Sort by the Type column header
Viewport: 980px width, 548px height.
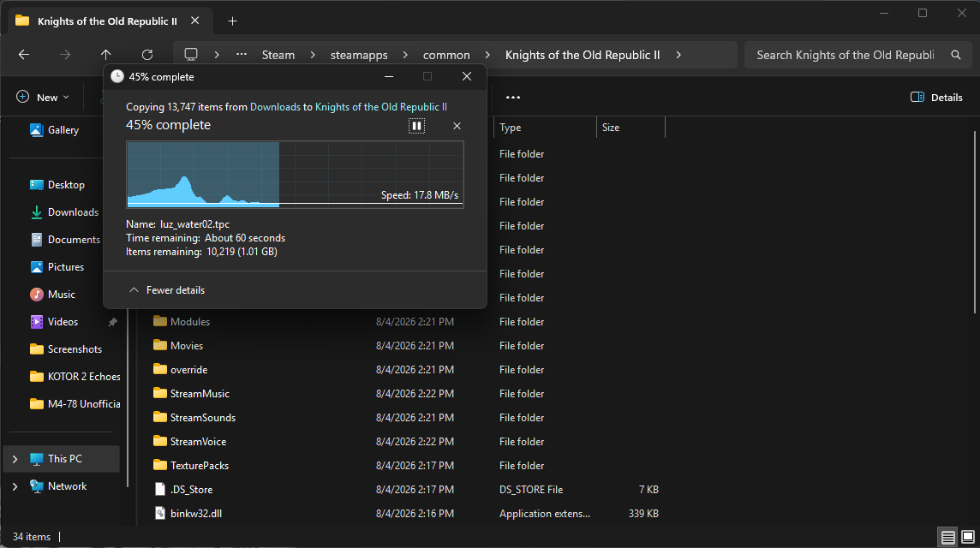[545, 128]
